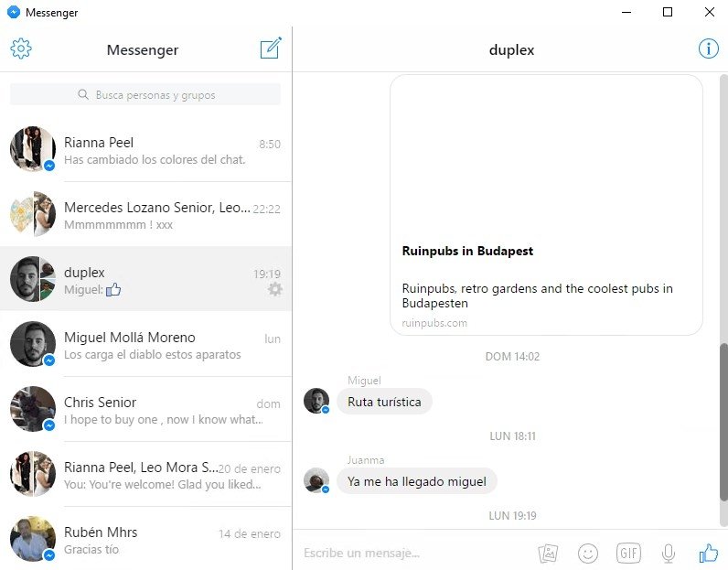Minimize the Messenger window
Screen dimensions: 728x570
coord(626,12)
